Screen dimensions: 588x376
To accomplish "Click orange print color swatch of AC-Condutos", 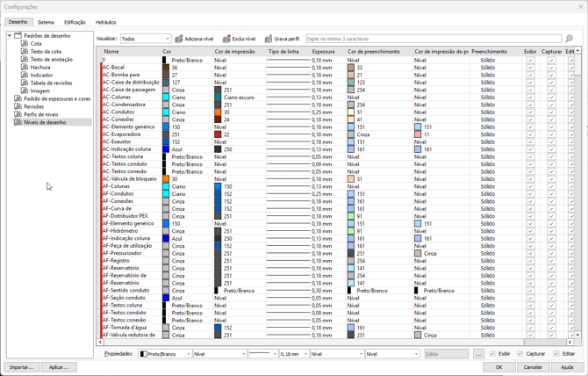I will click(218, 112).
